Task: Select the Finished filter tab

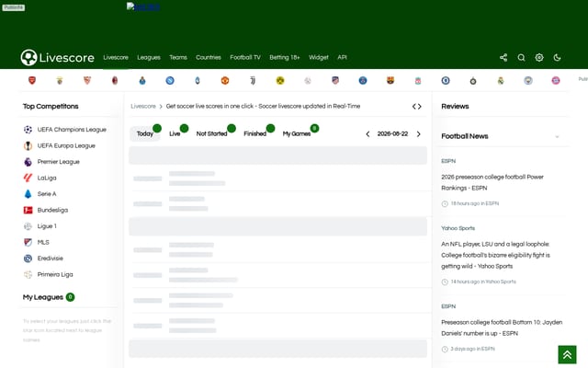Action: pyautogui.click(x=255, y=133)
